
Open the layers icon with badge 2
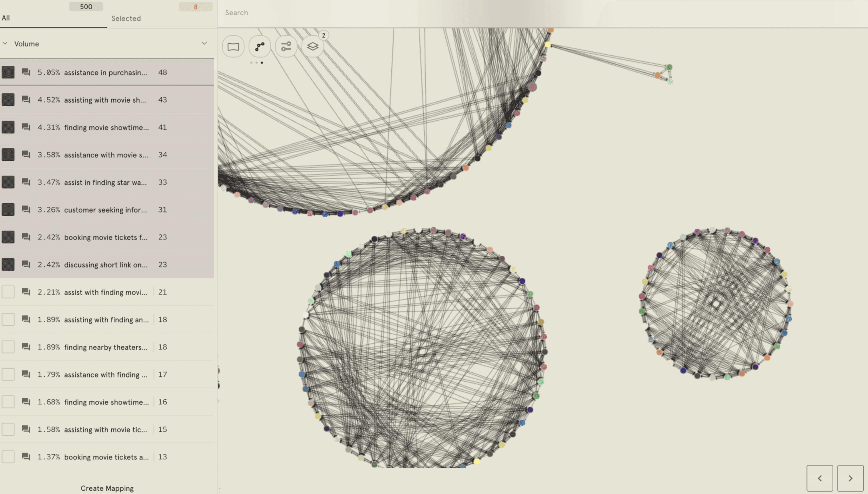[x=313, y=46]
